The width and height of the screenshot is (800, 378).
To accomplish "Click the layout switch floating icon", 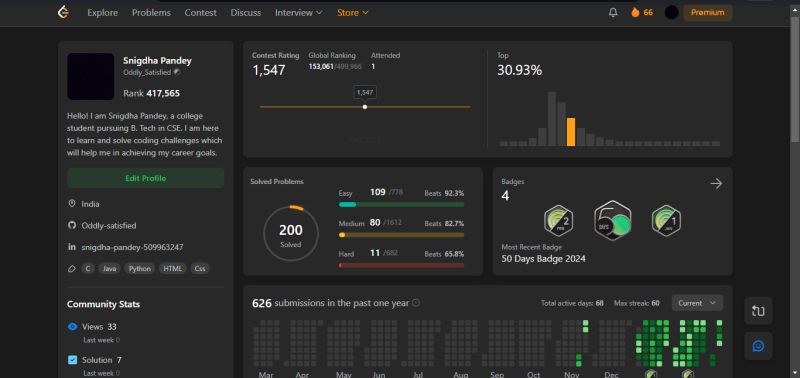I will (x=758, y=311).
